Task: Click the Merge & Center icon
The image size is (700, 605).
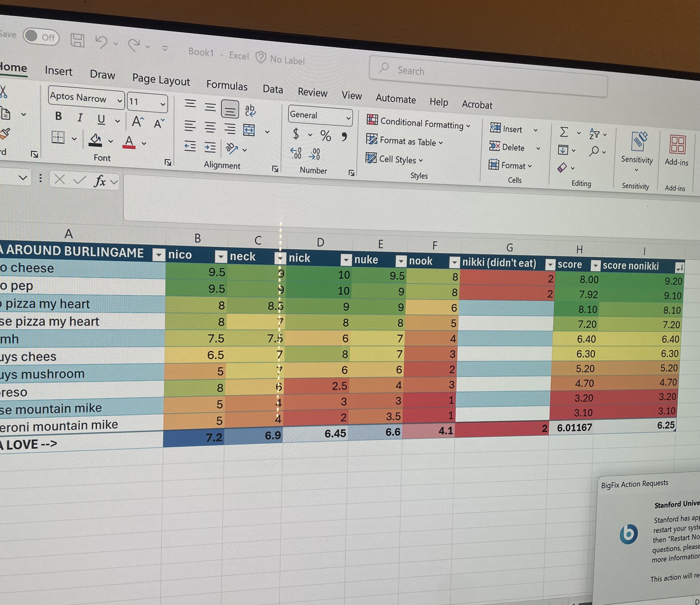Action: pyautogui.click(x=249, y=130)
